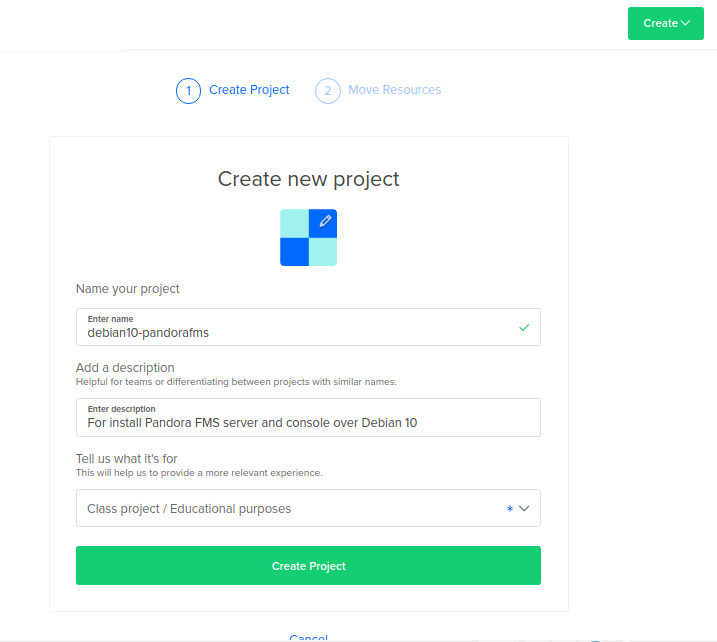This screenshot has height=642, width=717.
Task: Click the step 2 circle indicator
Action: pyautogui.click(x=327, y=91)
